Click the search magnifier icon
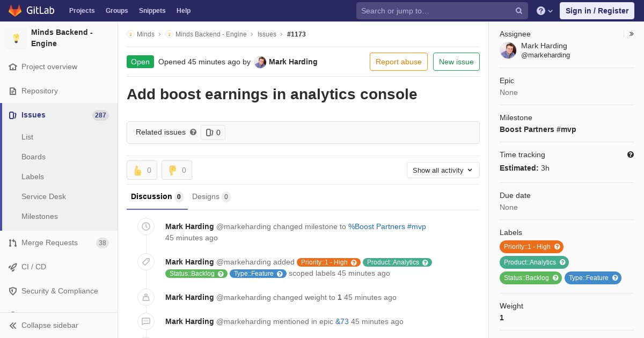The width and height of the screenshot is (644, 338). click(x=519, y=11)
